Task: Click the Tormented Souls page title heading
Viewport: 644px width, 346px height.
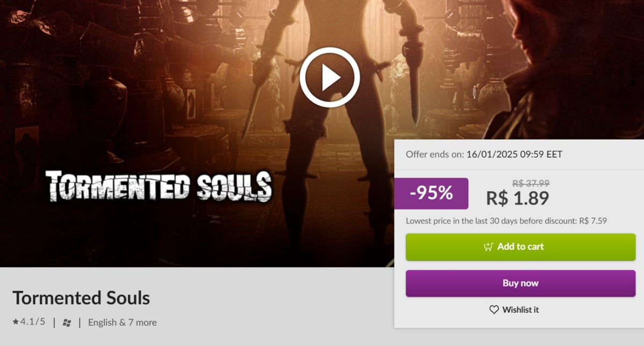Action: [81, 298]
